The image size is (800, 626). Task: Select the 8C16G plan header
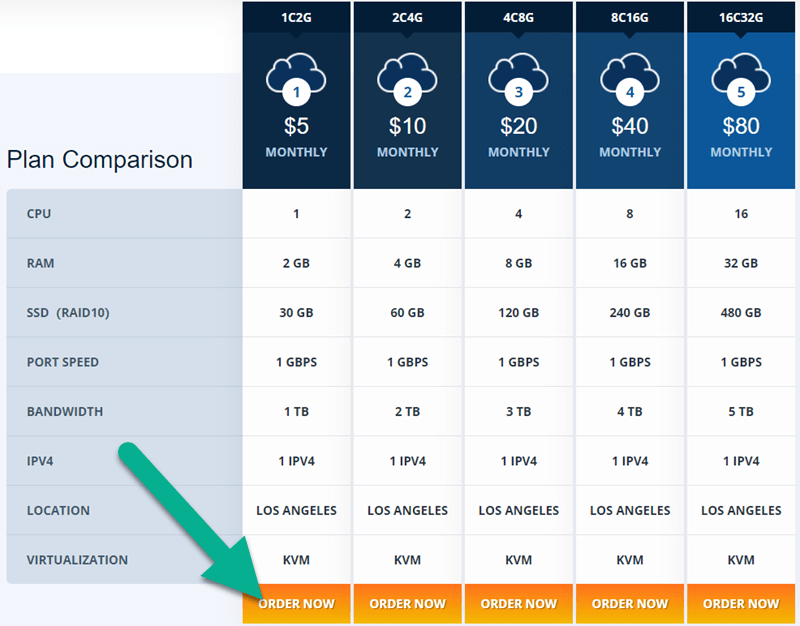click(629, 16)
